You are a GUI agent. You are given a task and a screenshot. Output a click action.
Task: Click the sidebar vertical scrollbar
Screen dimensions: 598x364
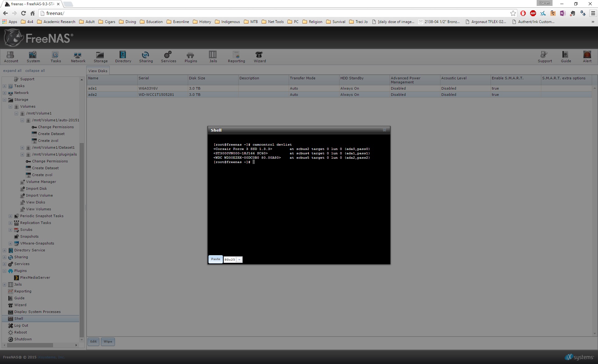coord(82,240)
